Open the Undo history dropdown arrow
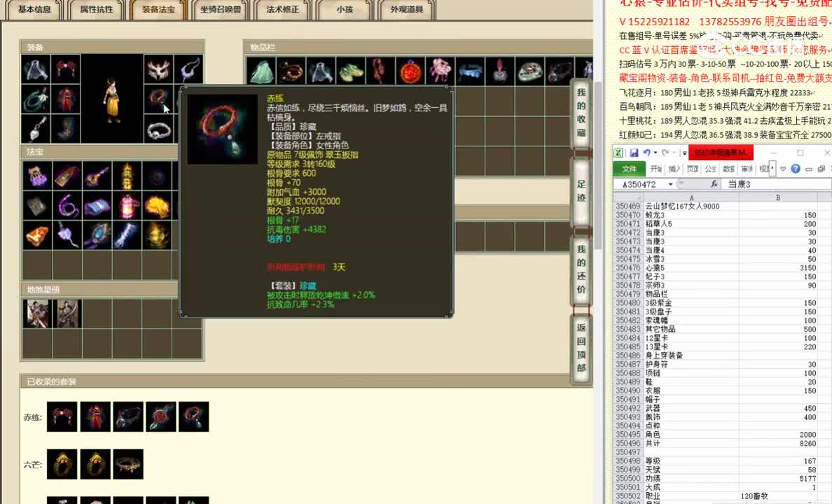This screenshot has height=504, width=832. pyautogui.click(x=655, y=153)
